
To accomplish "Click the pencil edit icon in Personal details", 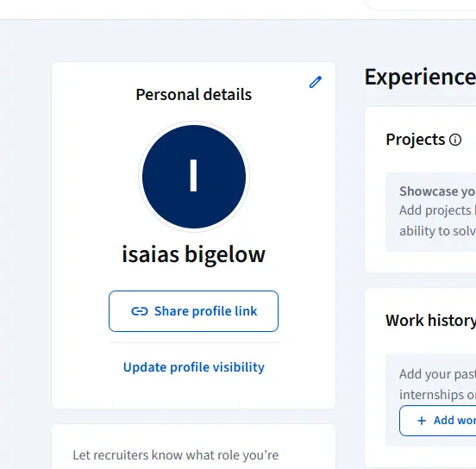I will coord(316,82).
